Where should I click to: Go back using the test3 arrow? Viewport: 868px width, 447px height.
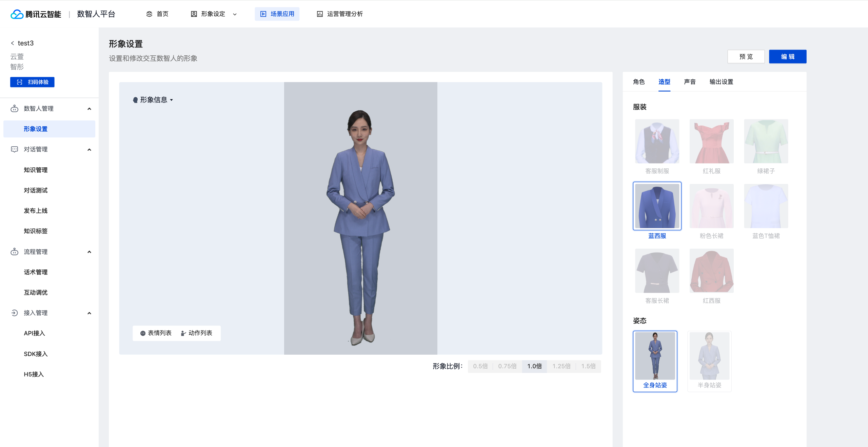tap(13, 43)
